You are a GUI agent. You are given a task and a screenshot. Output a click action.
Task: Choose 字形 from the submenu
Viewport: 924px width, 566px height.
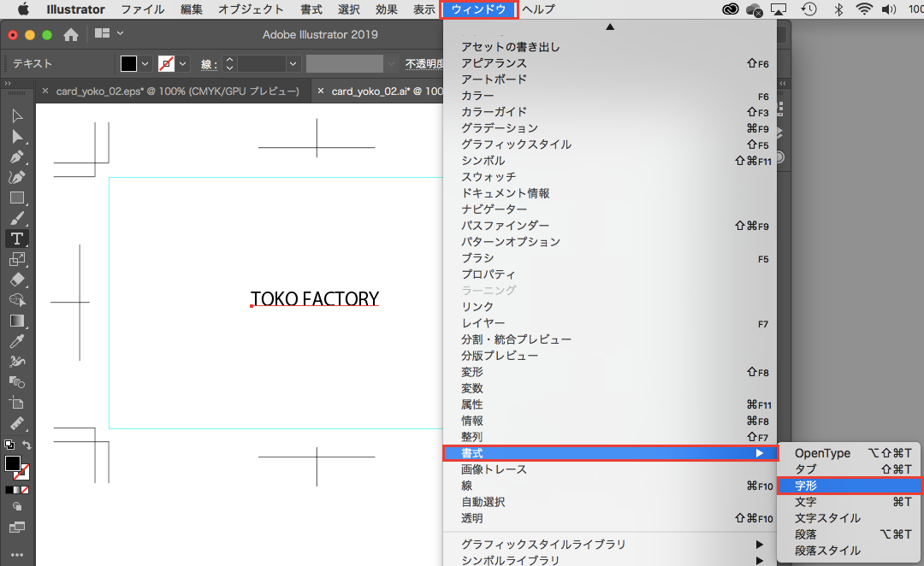[x=806, y=486]
